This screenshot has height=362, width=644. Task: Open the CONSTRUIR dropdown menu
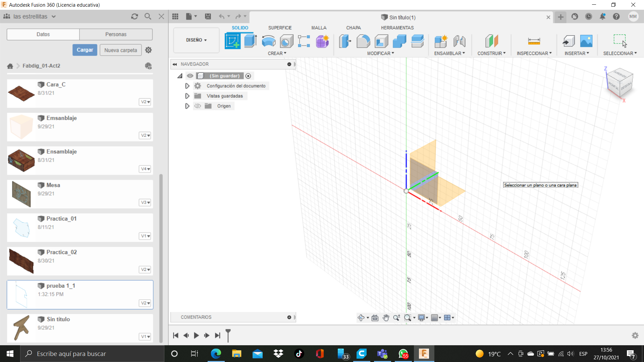point(491,53)
